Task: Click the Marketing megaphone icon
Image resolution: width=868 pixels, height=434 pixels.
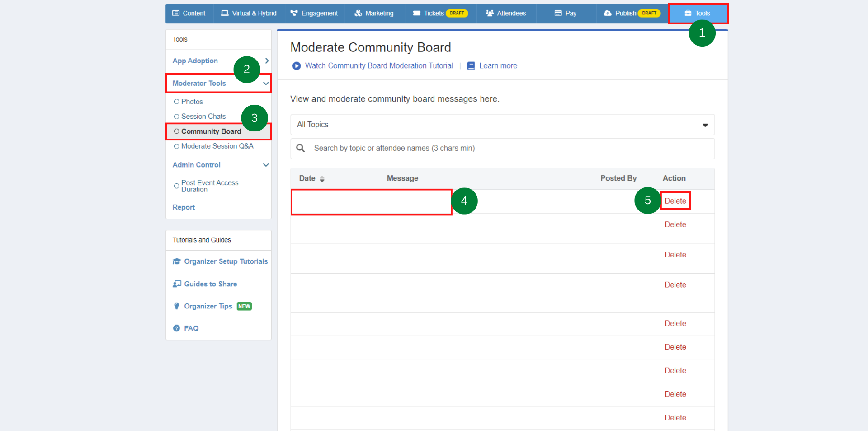Action: [357, 13]
